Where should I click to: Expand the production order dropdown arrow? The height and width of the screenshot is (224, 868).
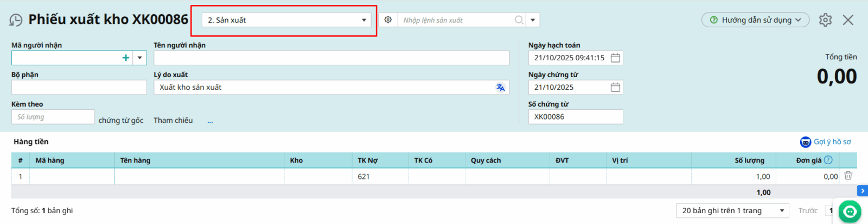click(x=533, y=20)
